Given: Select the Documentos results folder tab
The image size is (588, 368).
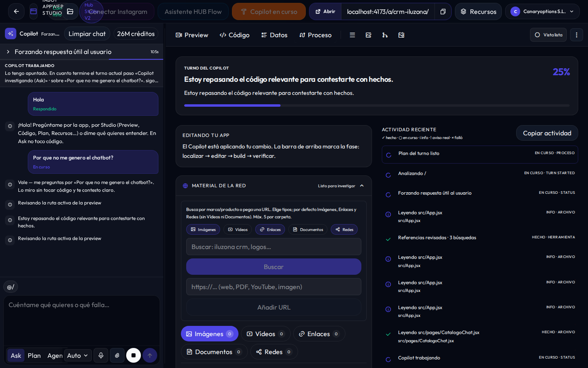Looking at the screenshot, I should point(214,352).
